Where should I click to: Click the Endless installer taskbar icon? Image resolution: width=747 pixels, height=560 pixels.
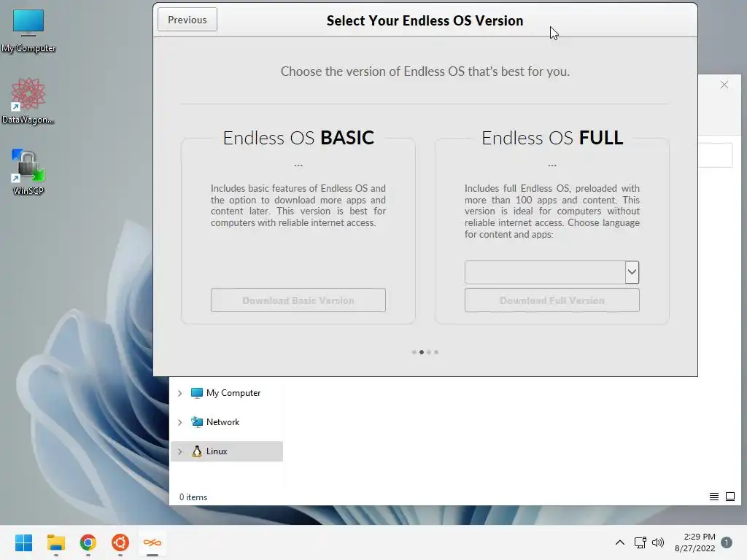pyautogui.click(x=152, y=542)
